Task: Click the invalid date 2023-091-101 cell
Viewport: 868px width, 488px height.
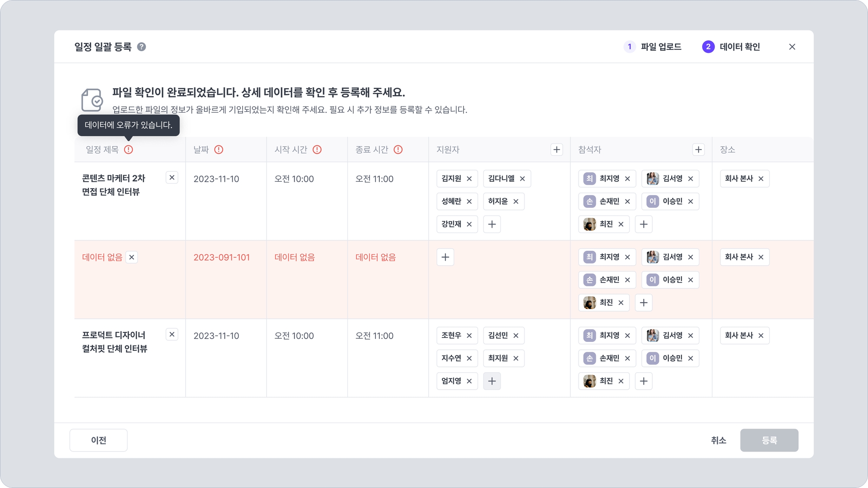Action: click(x=222, y=257)
